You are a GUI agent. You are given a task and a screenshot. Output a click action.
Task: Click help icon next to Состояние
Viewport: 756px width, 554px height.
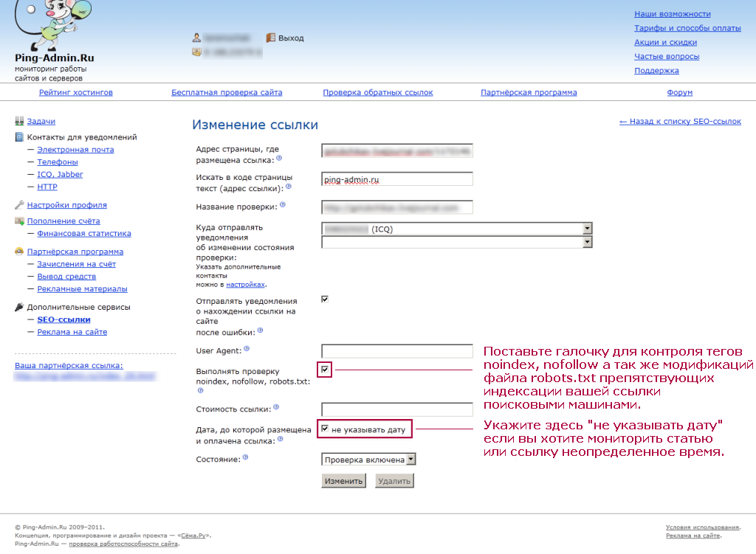point(245,457)
